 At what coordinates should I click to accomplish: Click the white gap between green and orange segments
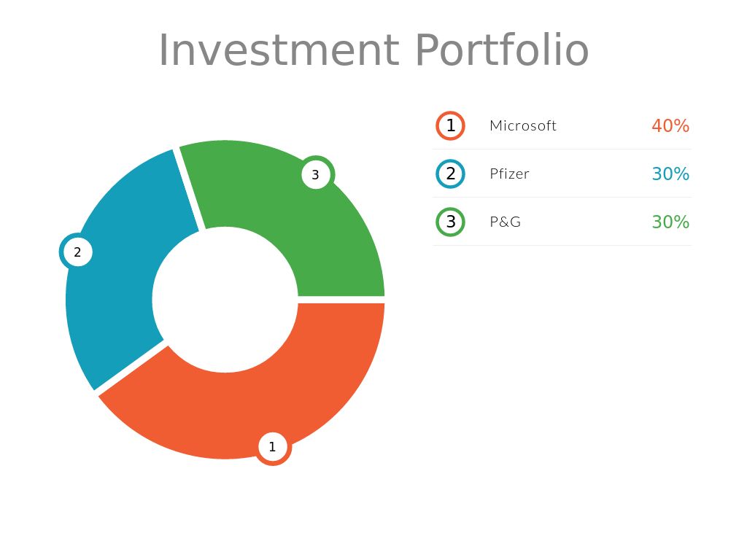point(341,300)
